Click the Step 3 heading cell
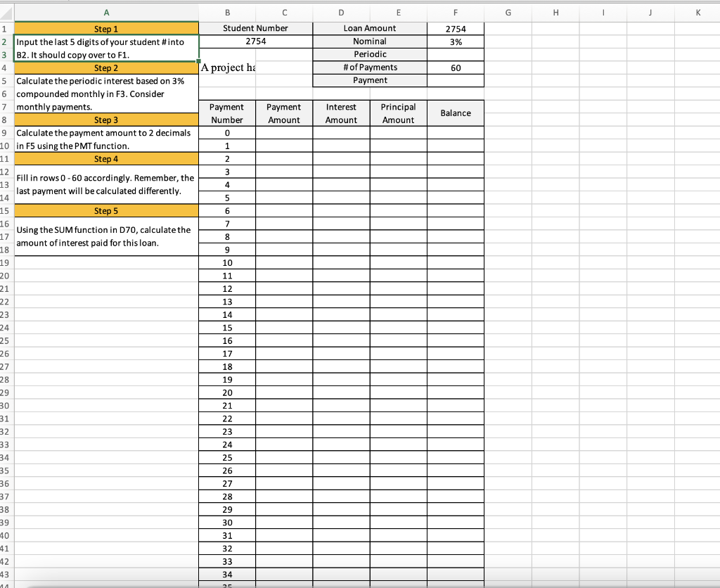Image resolution: width=720 pixels, height=588 pixels. pos(107,120)
